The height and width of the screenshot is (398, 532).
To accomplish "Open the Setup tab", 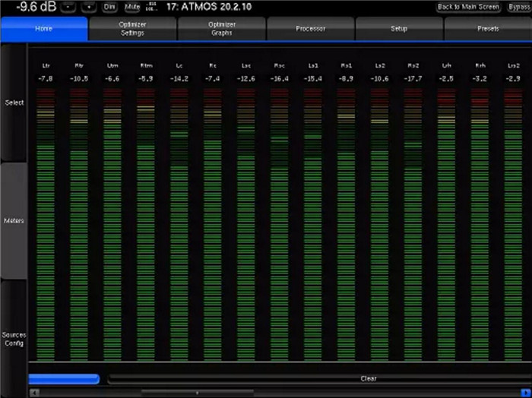I will point(399,29).
